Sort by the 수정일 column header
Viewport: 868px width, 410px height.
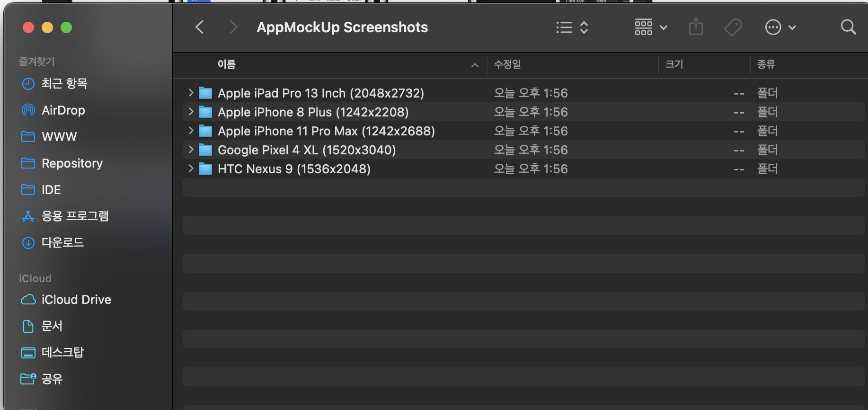[x=507, y=64]
